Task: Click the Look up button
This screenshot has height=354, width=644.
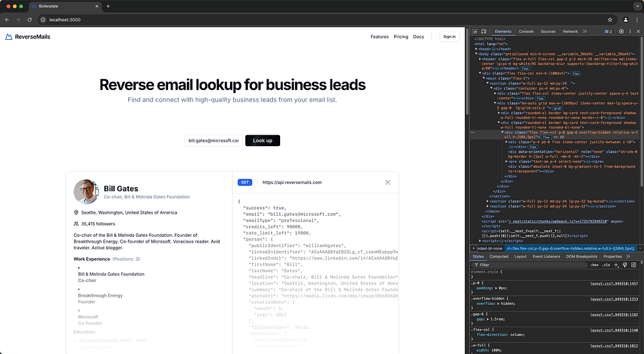Action: click(x=263, y=140)
